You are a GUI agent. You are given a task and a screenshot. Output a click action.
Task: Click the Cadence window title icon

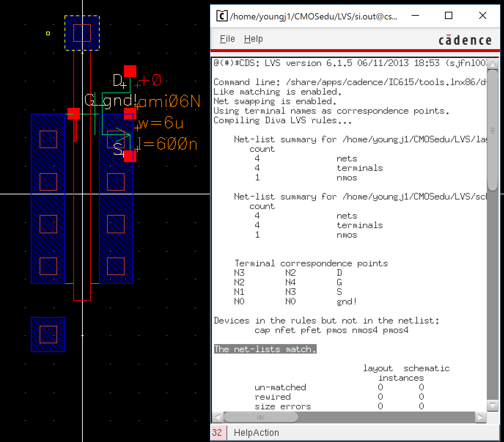coord(221,16)
